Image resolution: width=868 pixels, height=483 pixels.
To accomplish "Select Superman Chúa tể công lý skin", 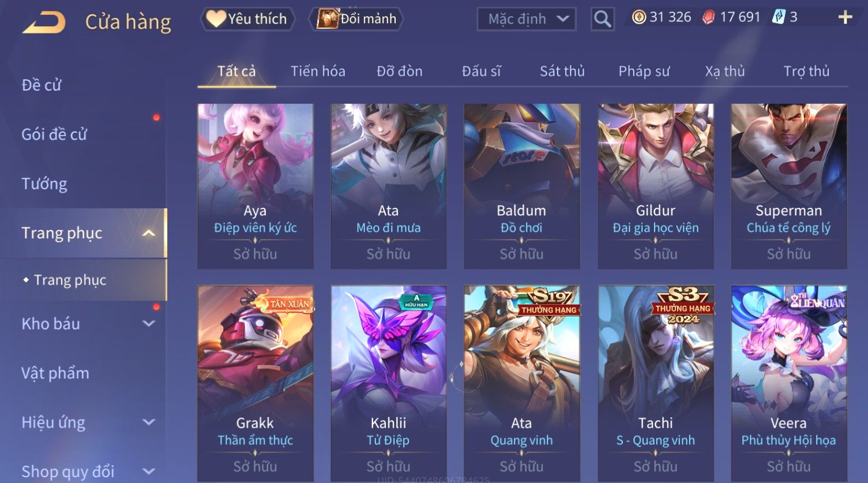I will [x=788, y=186].
